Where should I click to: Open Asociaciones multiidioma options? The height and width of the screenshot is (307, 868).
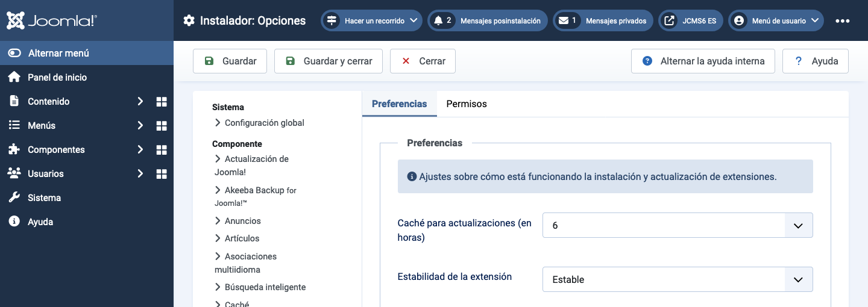246,263
